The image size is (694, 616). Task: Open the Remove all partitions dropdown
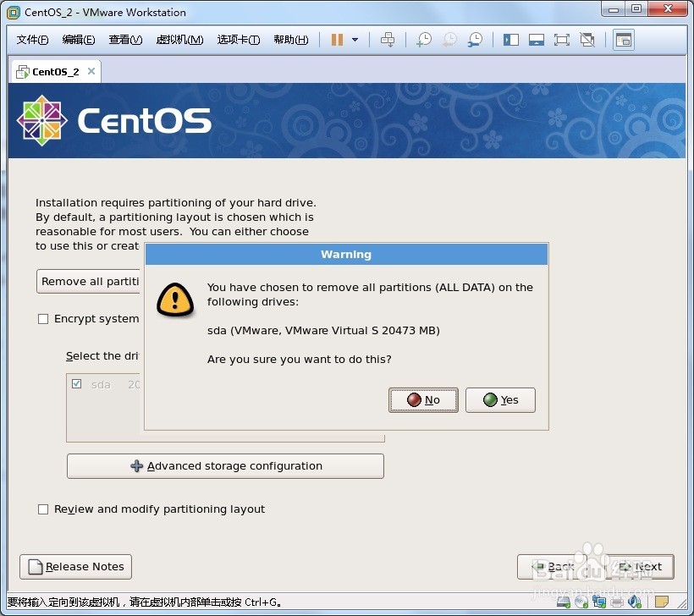pyautogui.click(x=90, y=282)
